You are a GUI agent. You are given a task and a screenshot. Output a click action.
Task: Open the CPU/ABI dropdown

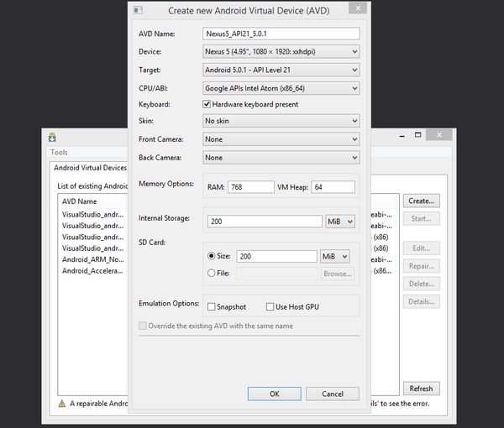click(281, 88)
